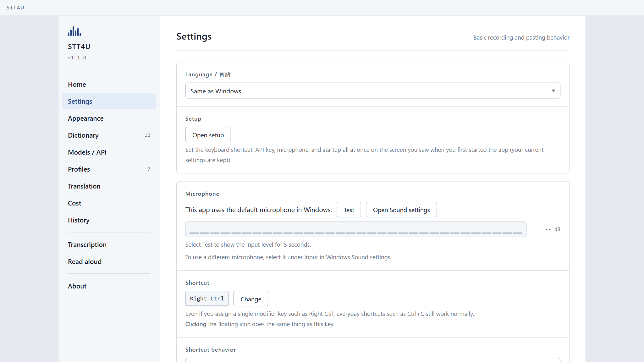The image size is (644, 362).
Task: Click the dB level readout
Action: coord(553,229)
